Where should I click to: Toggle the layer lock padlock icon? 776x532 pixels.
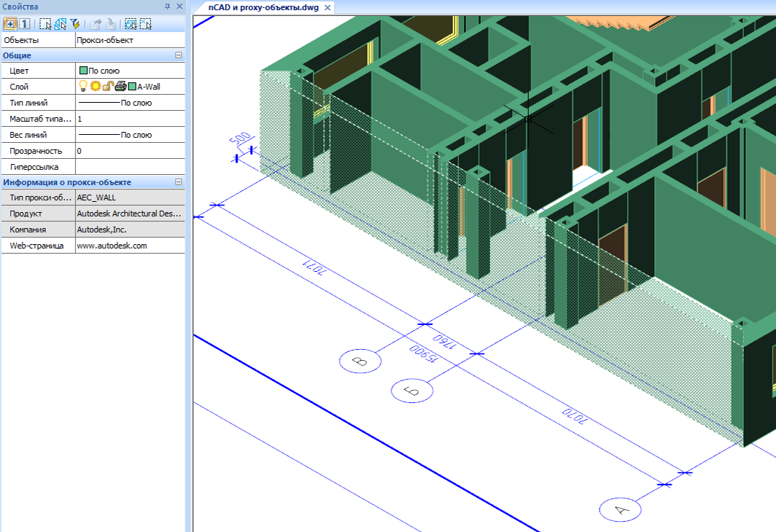tap(107, 87)
